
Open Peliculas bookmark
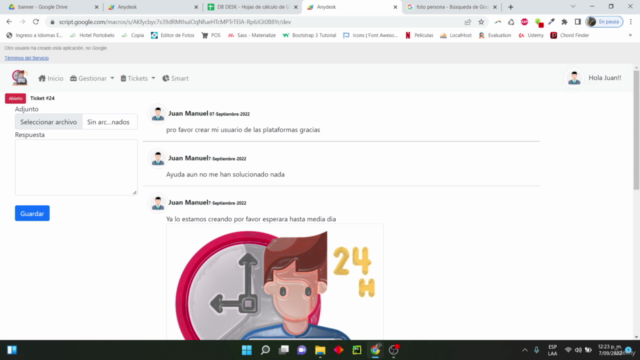click(419, 36)
